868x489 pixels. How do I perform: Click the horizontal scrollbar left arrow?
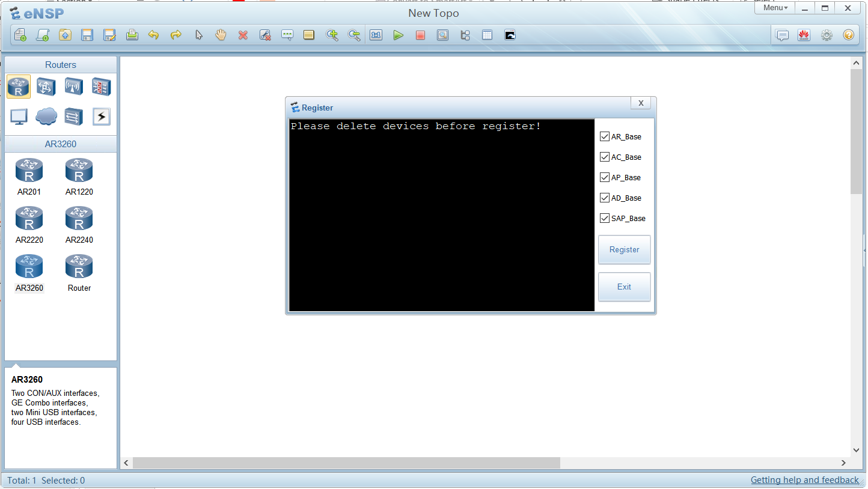click(126, 463)
